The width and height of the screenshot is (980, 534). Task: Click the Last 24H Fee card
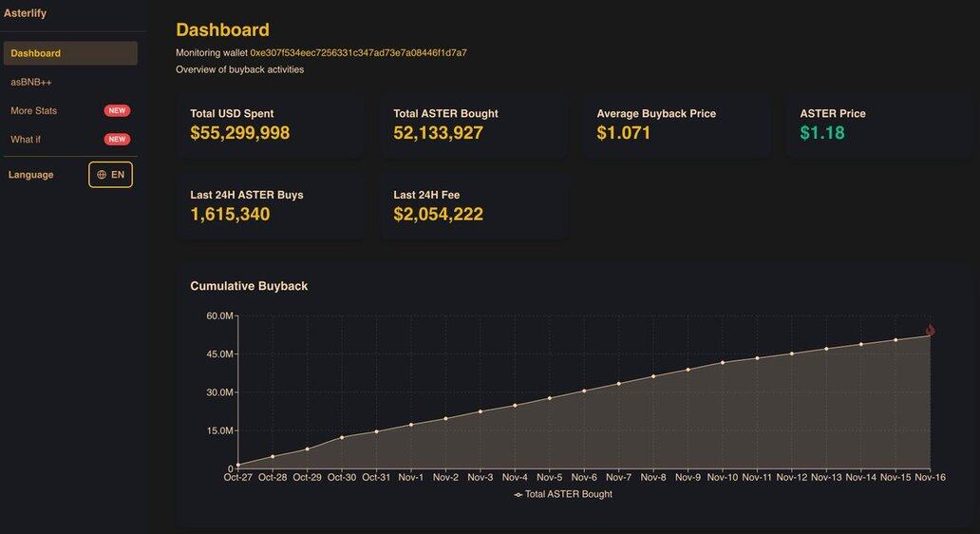click(x=473, y=205)
